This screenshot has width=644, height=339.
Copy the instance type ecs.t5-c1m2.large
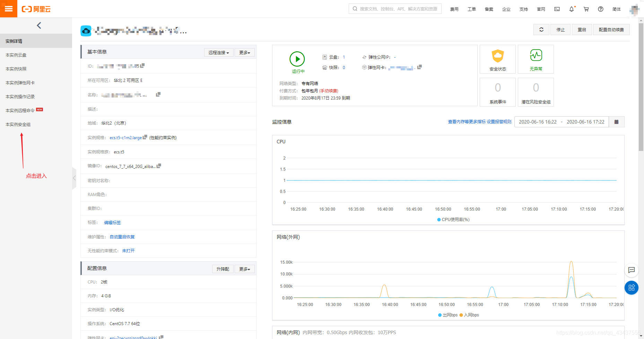coord(145,137)
